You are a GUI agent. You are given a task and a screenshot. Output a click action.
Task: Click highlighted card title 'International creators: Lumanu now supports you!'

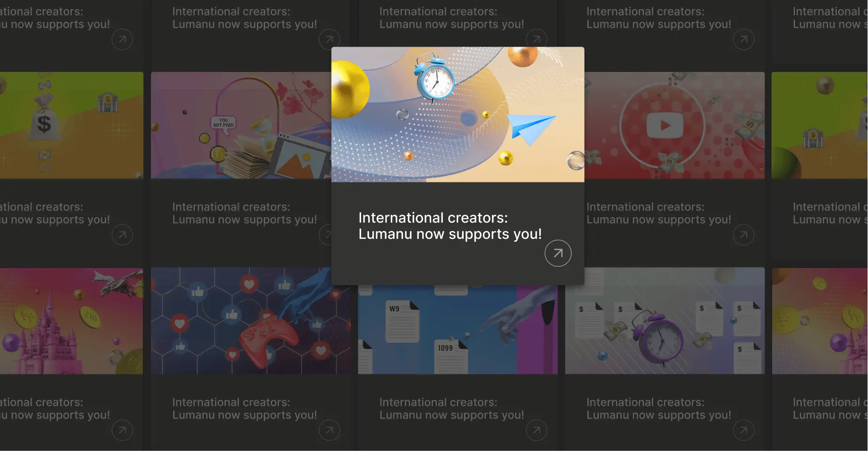coord(450,226)
